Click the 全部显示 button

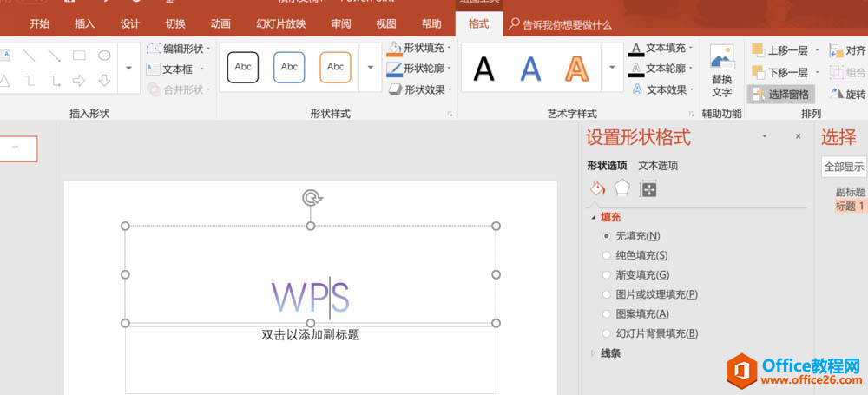[844, 167]
